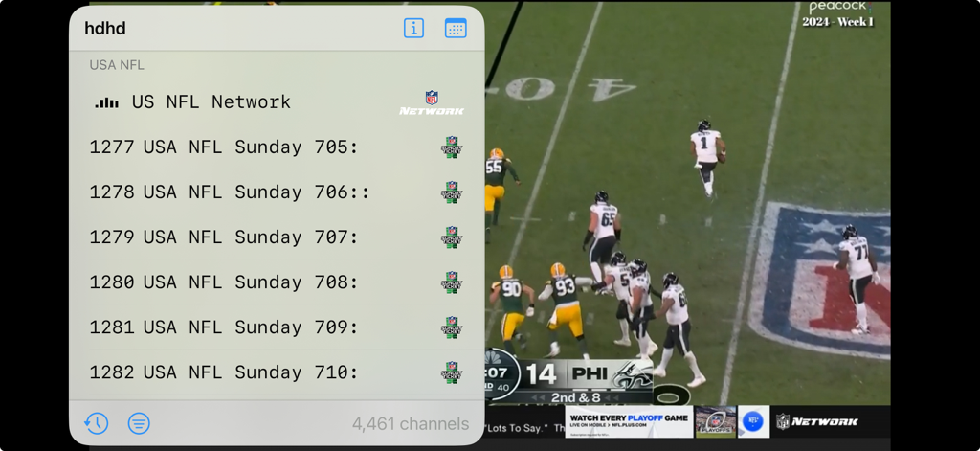Click the NFL Network logo in video ticker
Image resolution: width=980 pixels, height=451 pixels.
click(817, 421)
